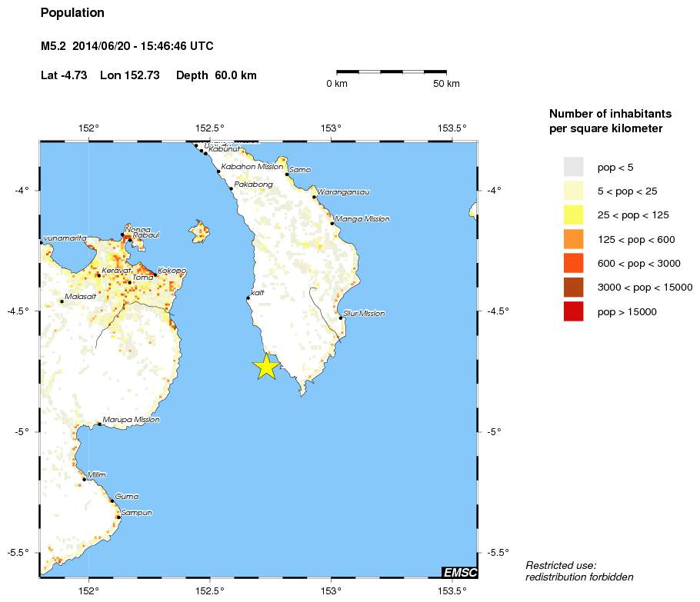Select the '600 < pop < 3000' orange-red swatch
Image resolution: width=700 pixels, height=602 pixels.
coord(573,263)
